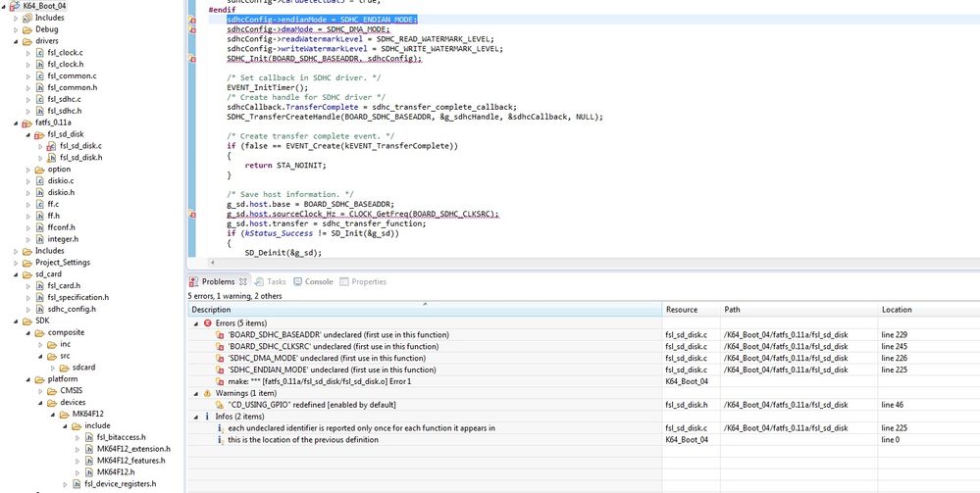The image size is (980, 493).
Task: Click error marker beside endianMode line
Action: click(x=192, y=20)
